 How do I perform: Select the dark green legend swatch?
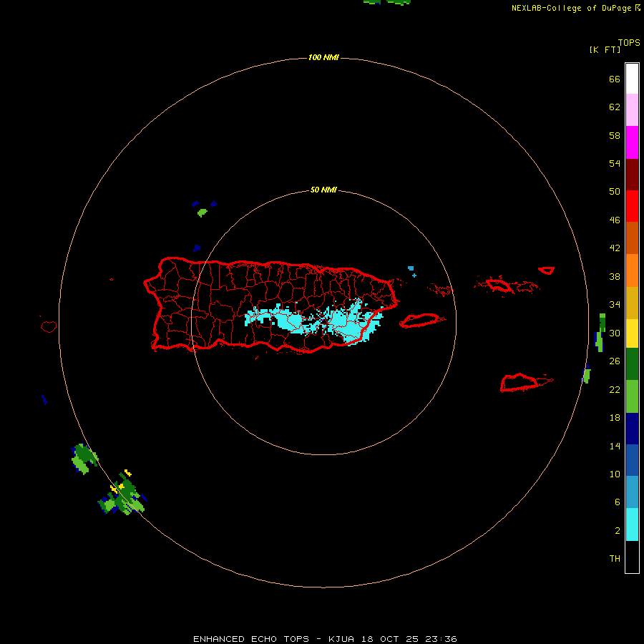point(632,364)
